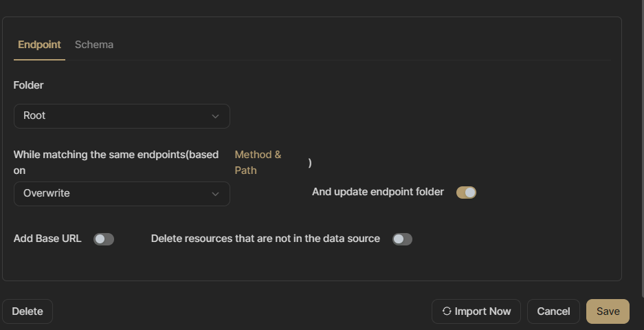The width and height of the screenshot is (644, 330).
Task: Click the Folder field label
Action: [x=28, y=85]
